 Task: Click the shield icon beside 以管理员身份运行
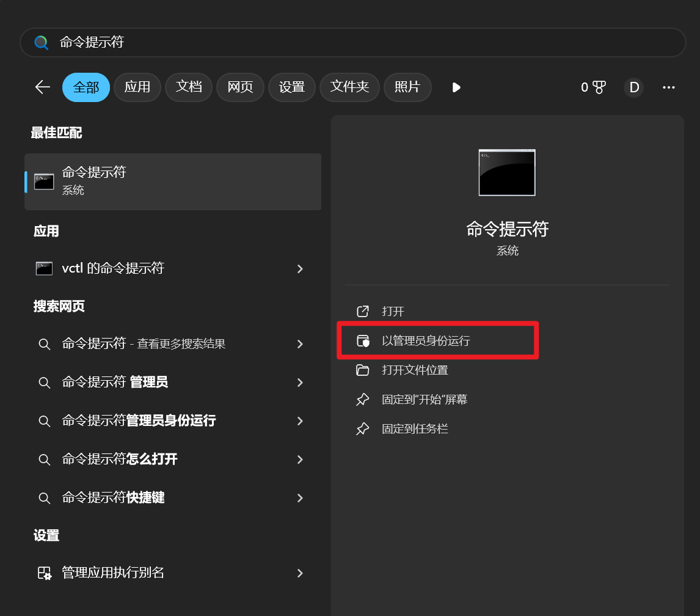click(363, 340)
